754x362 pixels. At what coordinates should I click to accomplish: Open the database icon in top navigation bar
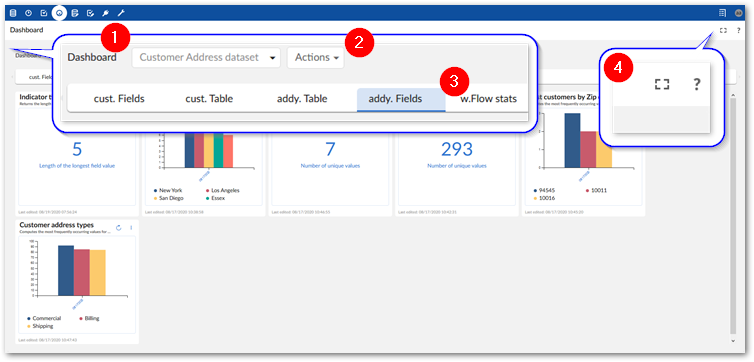[x=13, y=13]
